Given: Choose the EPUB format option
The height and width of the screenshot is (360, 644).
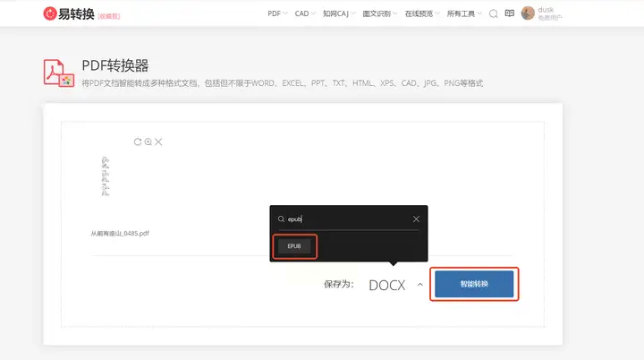Looking at the screenshot, I should pyautogui.click(x=294, y=246).
